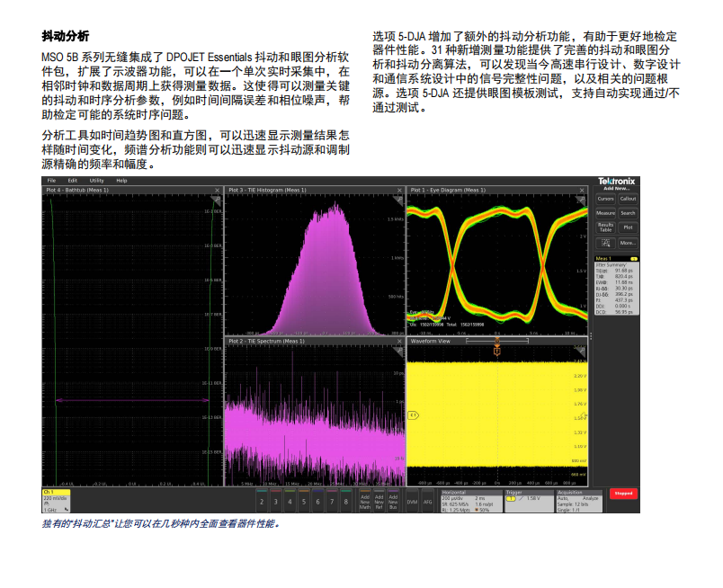This screenshot has height=588, width=723.
Task: Select the Plot 4 - Bathtub title bar
Action: (132, 190)
